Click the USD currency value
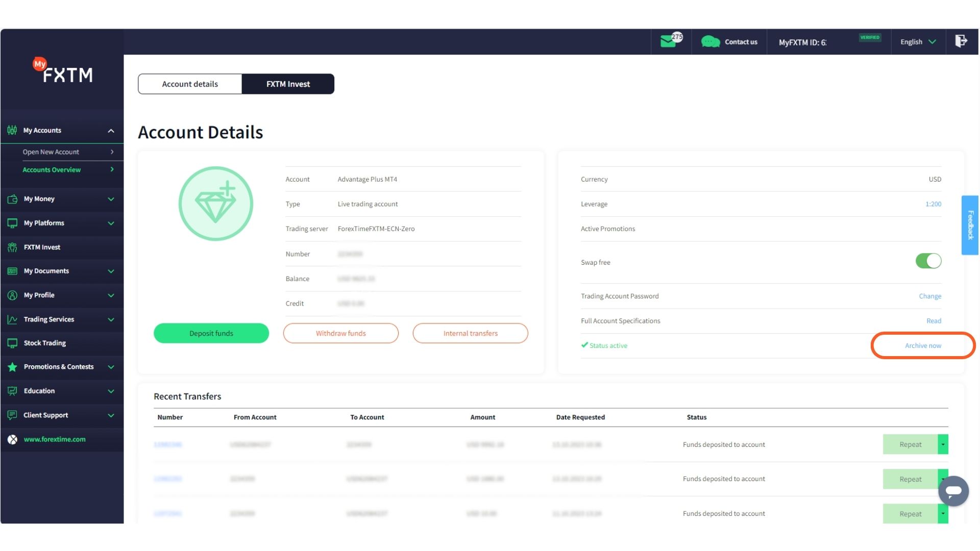This screenshot has height=551, width=980. (x=935, y=180)
